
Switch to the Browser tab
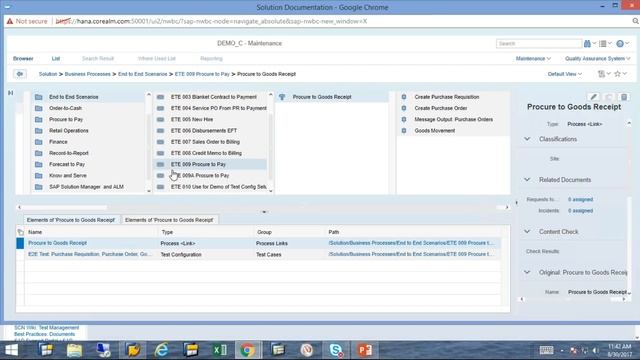(23, 58)
